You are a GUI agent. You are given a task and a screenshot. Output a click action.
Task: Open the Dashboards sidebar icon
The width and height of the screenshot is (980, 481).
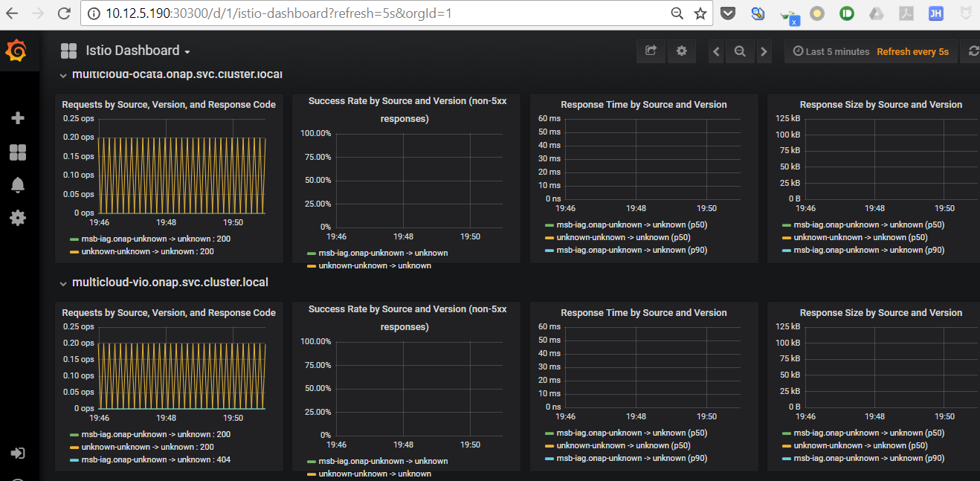click(18, 151)
